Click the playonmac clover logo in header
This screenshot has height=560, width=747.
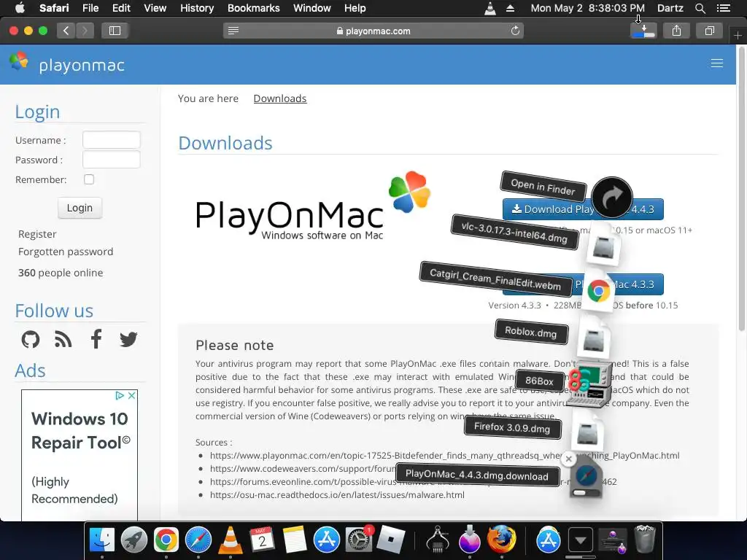click(x=19, y=61)
